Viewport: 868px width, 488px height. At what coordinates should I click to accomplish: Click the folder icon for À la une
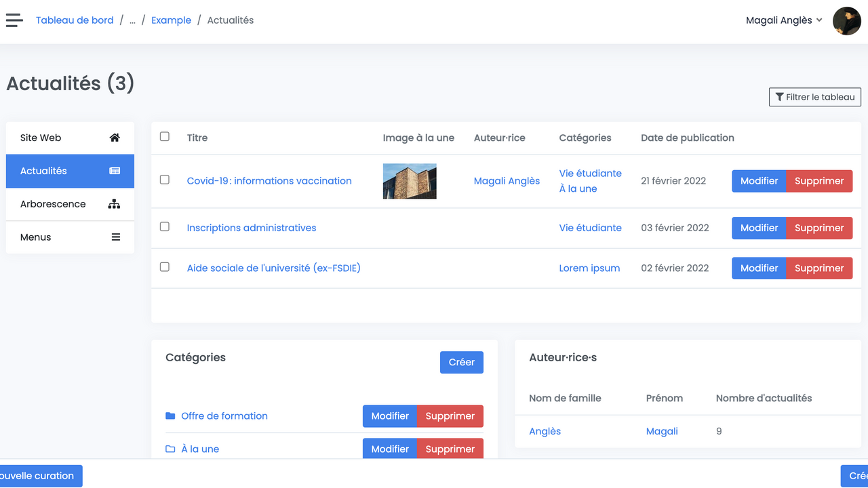pyautogui.click(x=170, y=449)
